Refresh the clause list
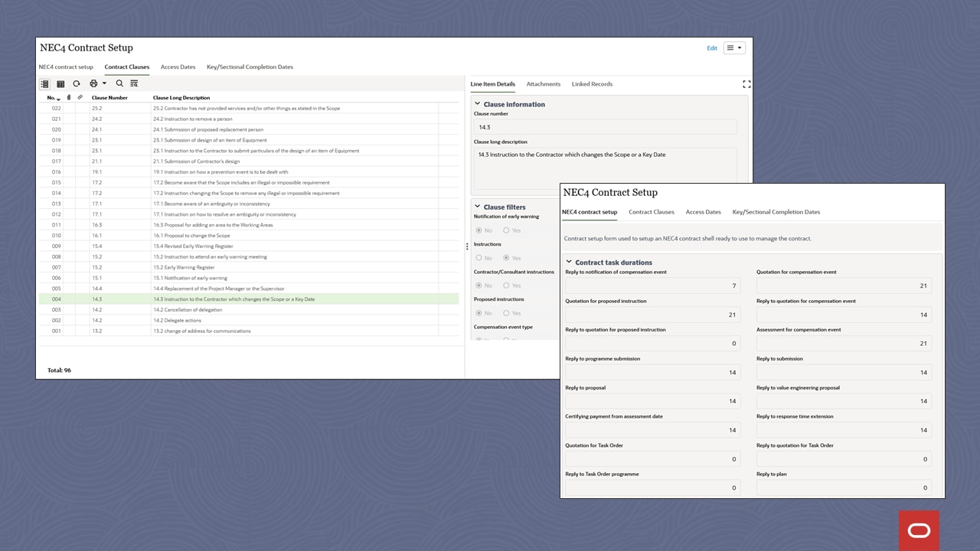Image resolution: width=980 pixels, height=551 pixels. tap(77, 83)
